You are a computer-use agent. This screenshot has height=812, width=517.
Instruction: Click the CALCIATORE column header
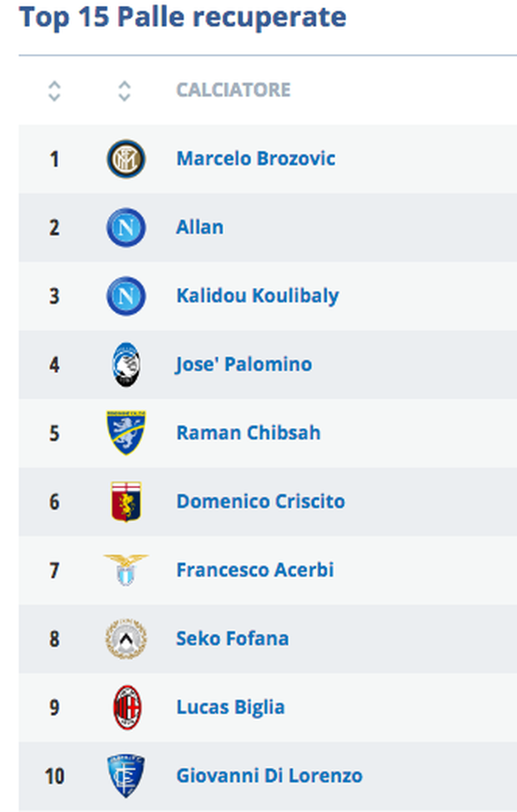click(233, 90)
